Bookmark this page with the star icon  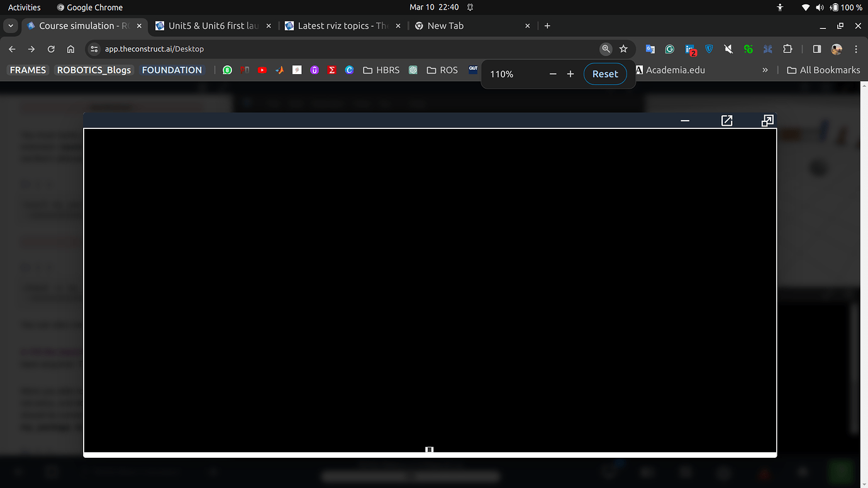click(x=623, y=48)
